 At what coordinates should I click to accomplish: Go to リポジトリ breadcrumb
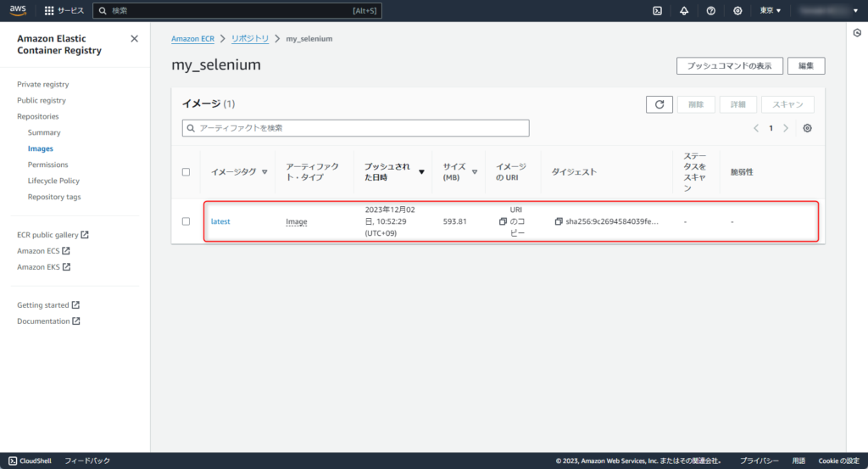tap(250, 39)
